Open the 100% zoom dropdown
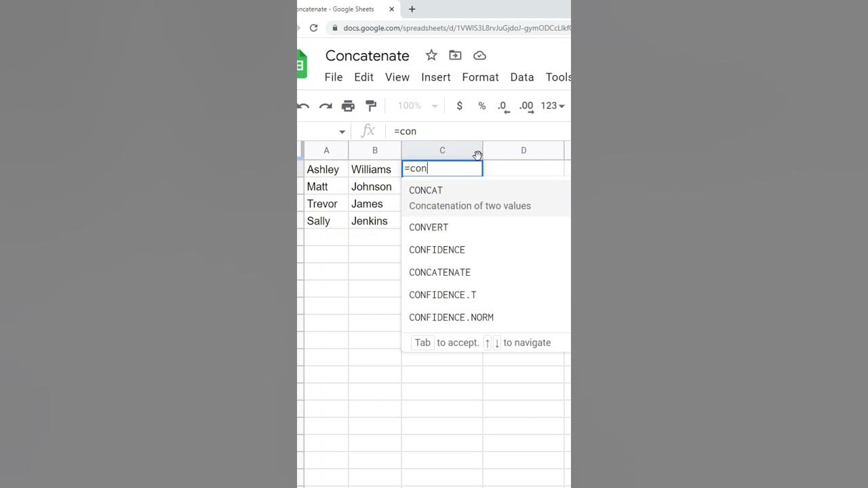This screenshot has height=488, width=868. tap(417, 106)
